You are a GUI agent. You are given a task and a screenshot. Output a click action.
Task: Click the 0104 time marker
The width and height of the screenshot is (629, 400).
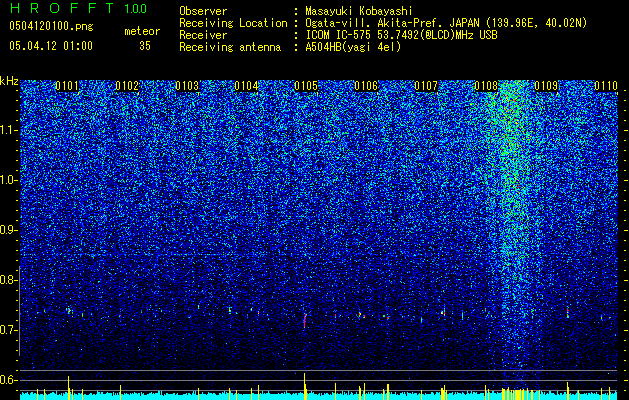(246, 86)
